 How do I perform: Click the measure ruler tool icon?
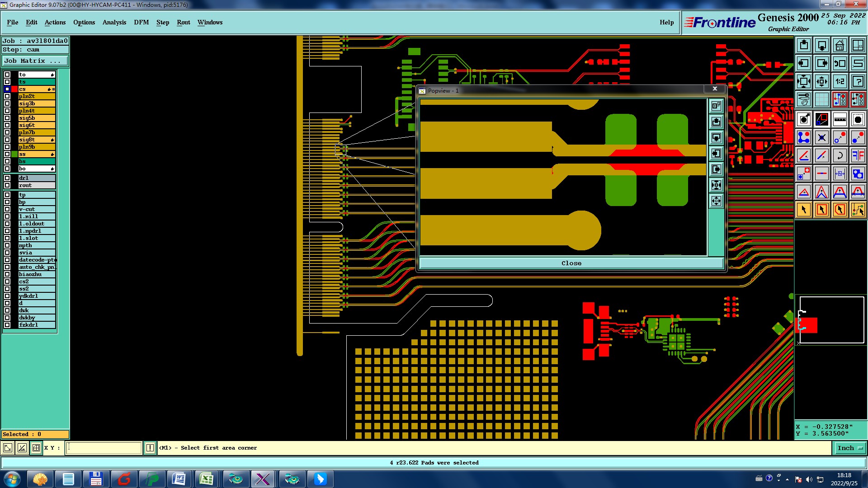(840, 119)
